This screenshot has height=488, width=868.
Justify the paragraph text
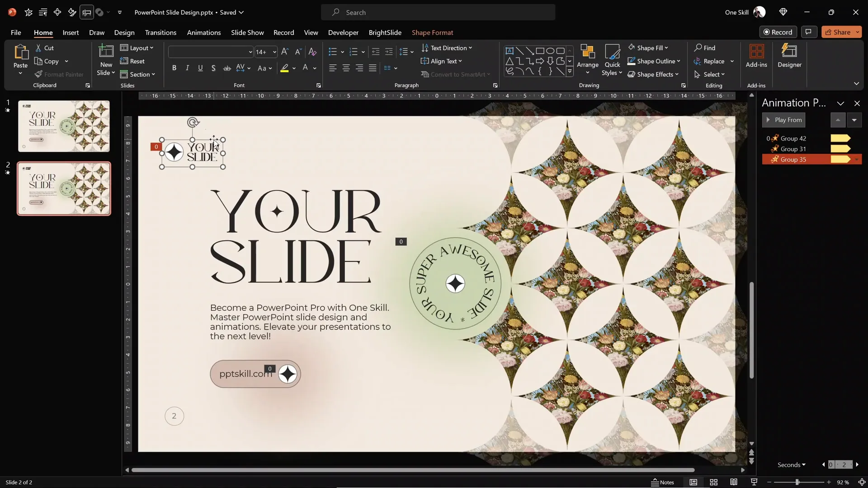point(373,68)
